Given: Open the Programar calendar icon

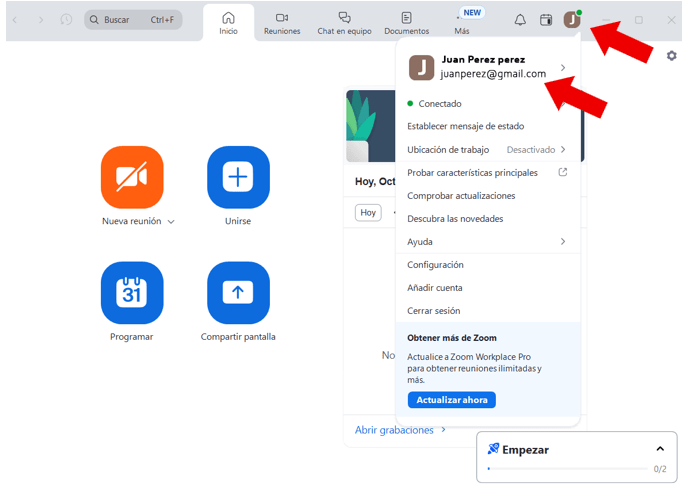Looking at the screenshot, I should [x=132, y=292].
